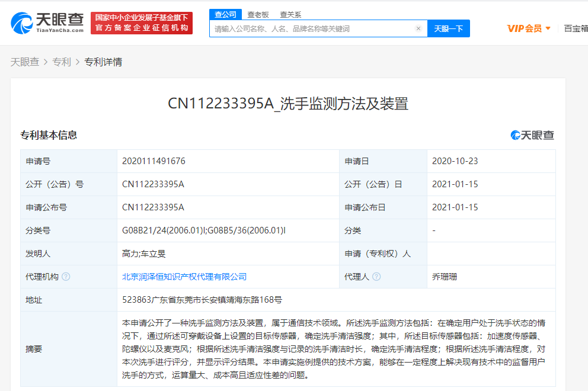Click the 天眼查 watermark logo in 专利基本信息 header

pyautogui.click(x=532, y=135)
